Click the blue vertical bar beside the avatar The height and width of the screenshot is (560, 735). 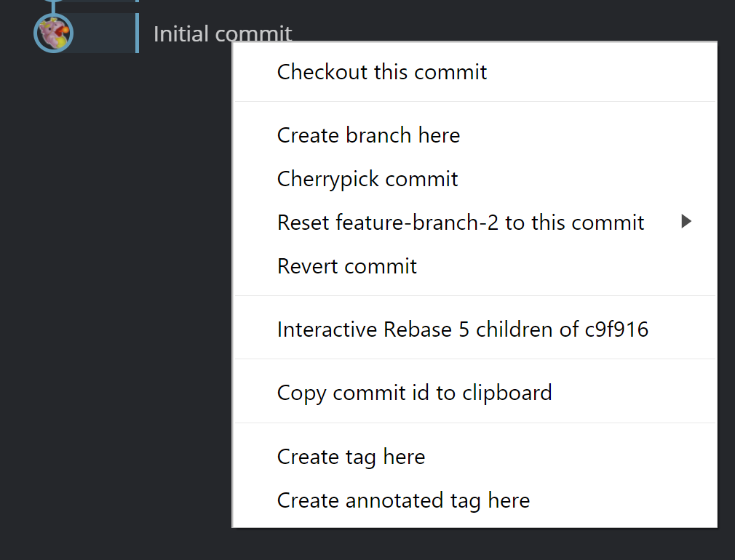pyautogui.click(x=137, y=33)
